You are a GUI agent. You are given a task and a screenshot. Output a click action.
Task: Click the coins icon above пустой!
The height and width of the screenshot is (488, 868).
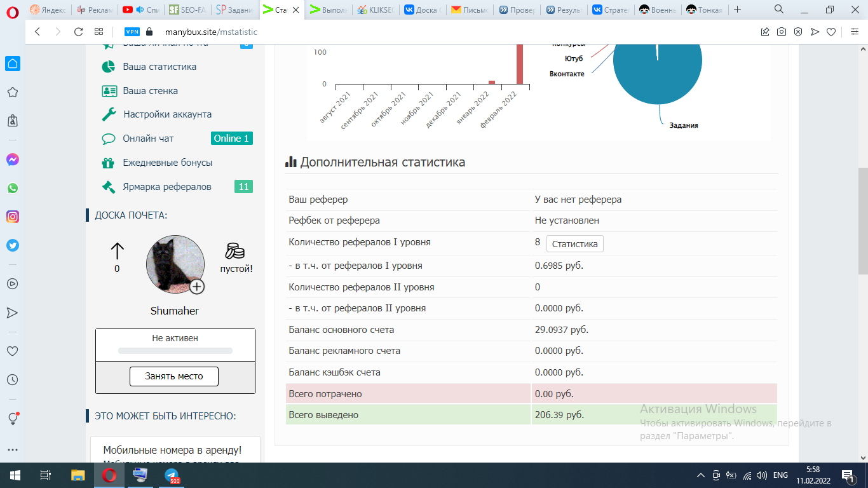click(x=236, y=250)
